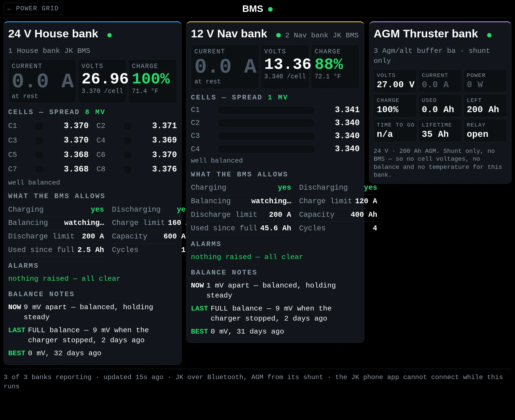Click the AGM Thruster bank status dot
Screen dimensions: 515x420
(x=489, y=35)
